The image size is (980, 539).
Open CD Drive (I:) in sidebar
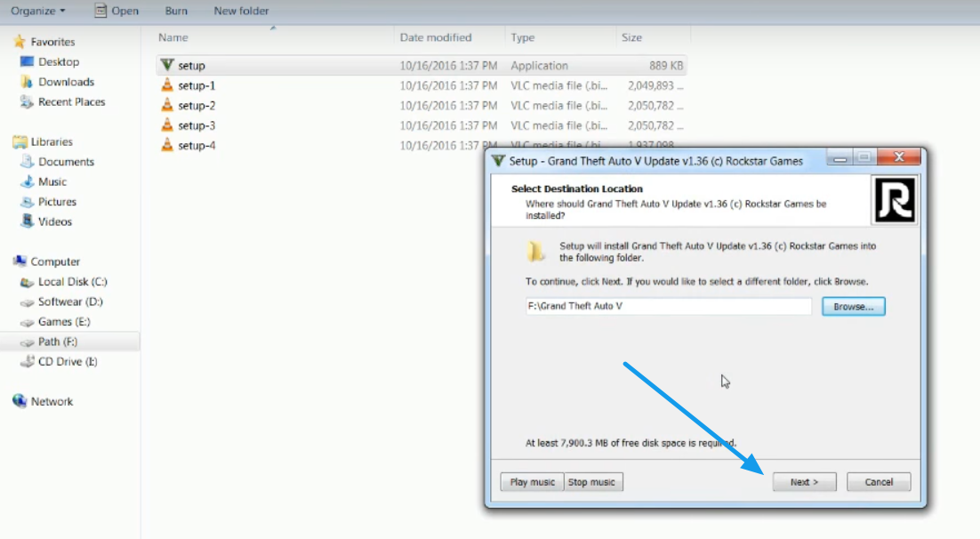68,362
